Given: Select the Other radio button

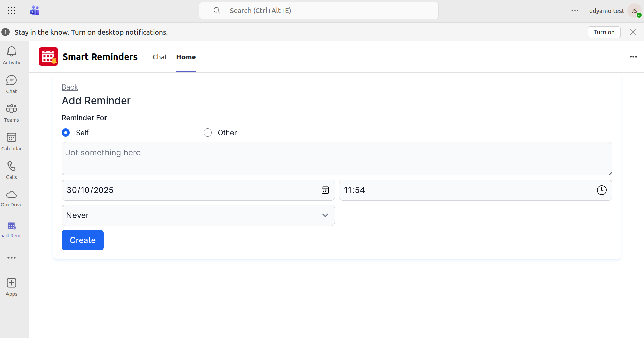Looking at the screenshot, I should coord(208,133).
